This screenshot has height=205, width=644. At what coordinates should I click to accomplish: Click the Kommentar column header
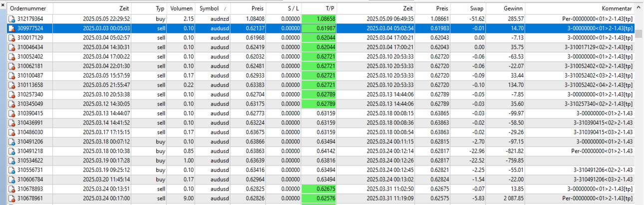coord(580,9)
